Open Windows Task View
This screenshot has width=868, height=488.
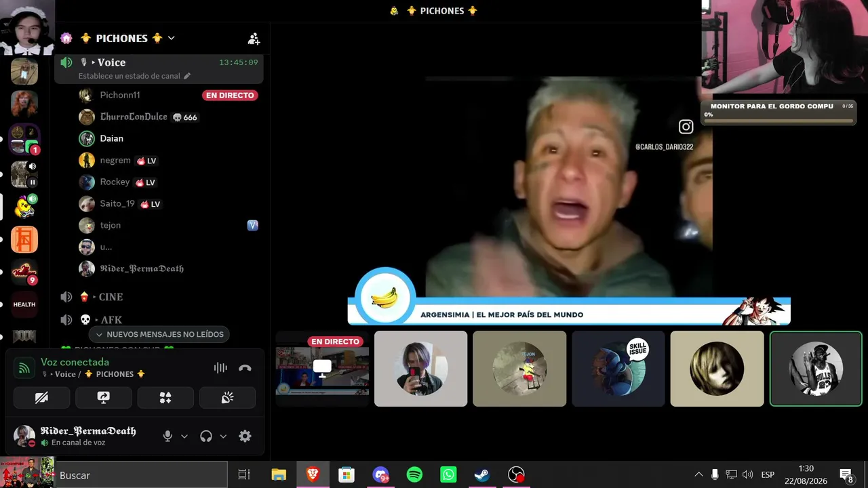click(244, 475)
